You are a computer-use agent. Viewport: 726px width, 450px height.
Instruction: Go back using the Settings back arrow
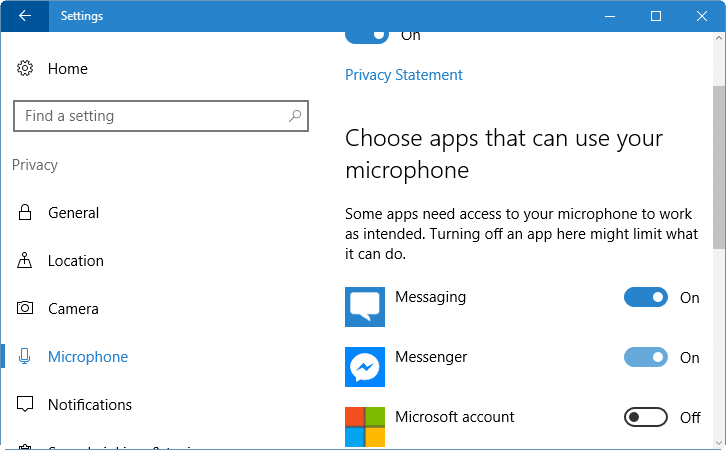[x=25, y=16]
